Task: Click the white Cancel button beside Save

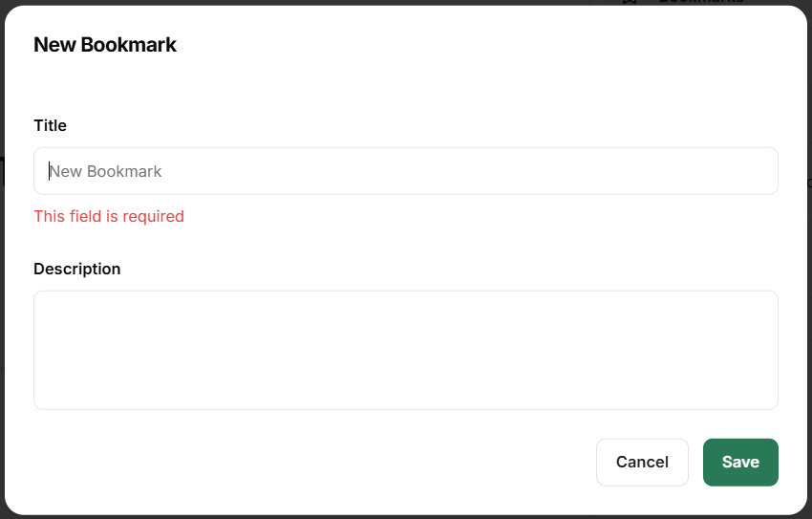Action: tap(642, 463)
